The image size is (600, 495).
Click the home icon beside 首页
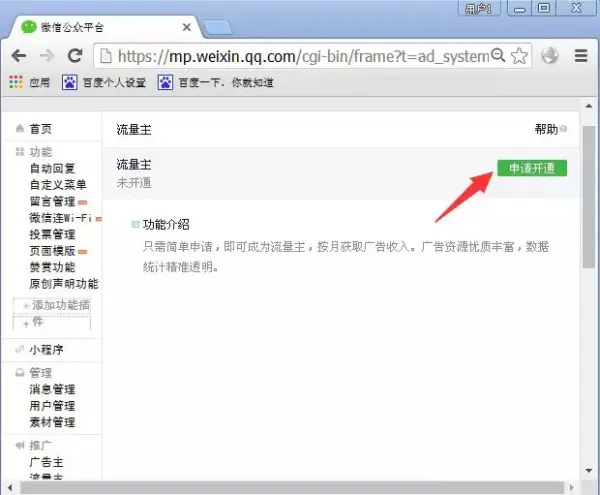(x=20, y=129)
